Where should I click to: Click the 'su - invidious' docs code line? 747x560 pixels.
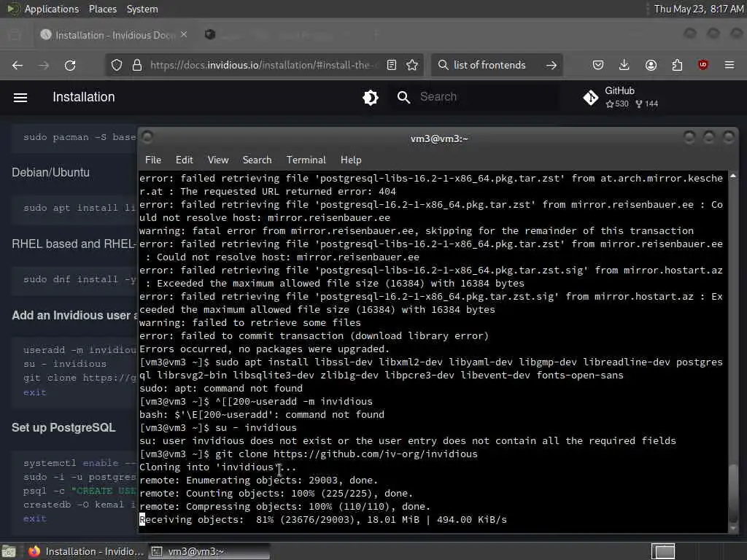tap(65, 364)
